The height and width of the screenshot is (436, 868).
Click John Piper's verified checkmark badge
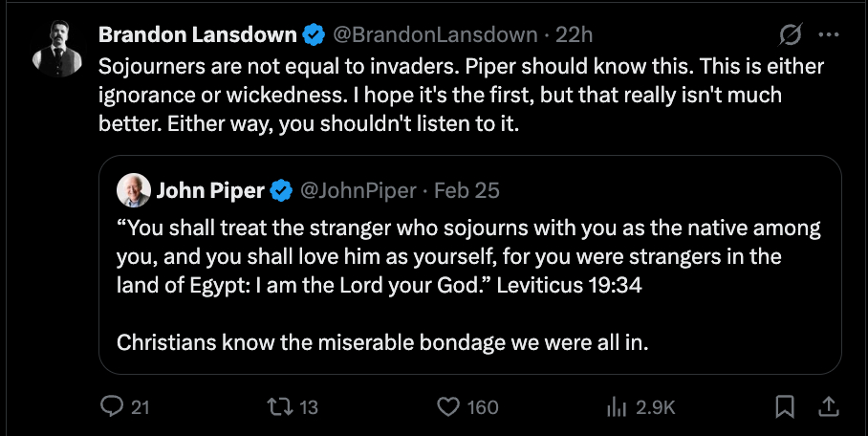coord(281,190)
